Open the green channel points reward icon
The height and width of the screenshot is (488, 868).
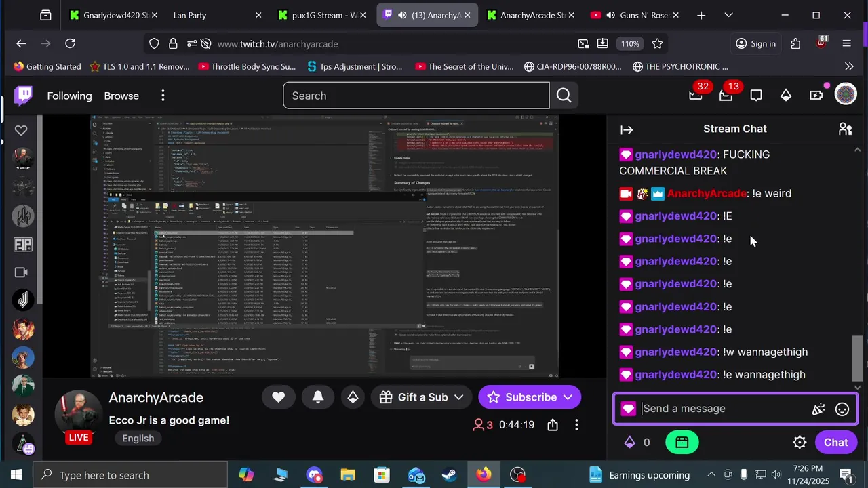682,443
